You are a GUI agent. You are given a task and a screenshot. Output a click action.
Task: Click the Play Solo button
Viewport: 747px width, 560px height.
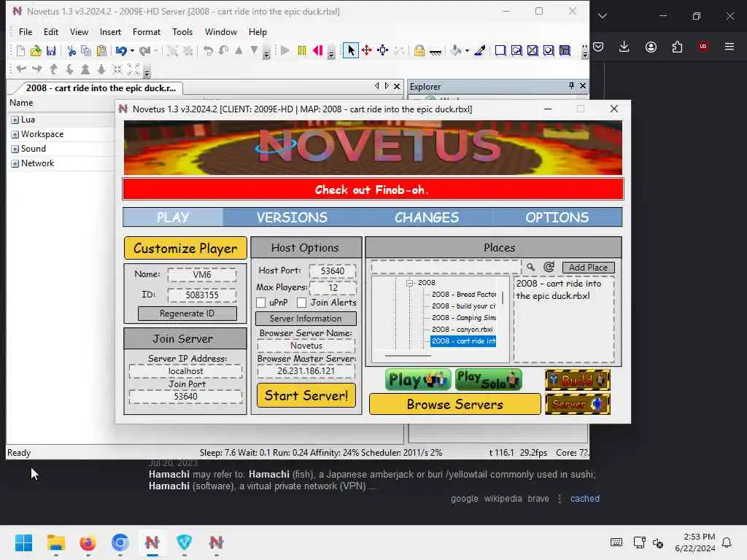point(488,379)
